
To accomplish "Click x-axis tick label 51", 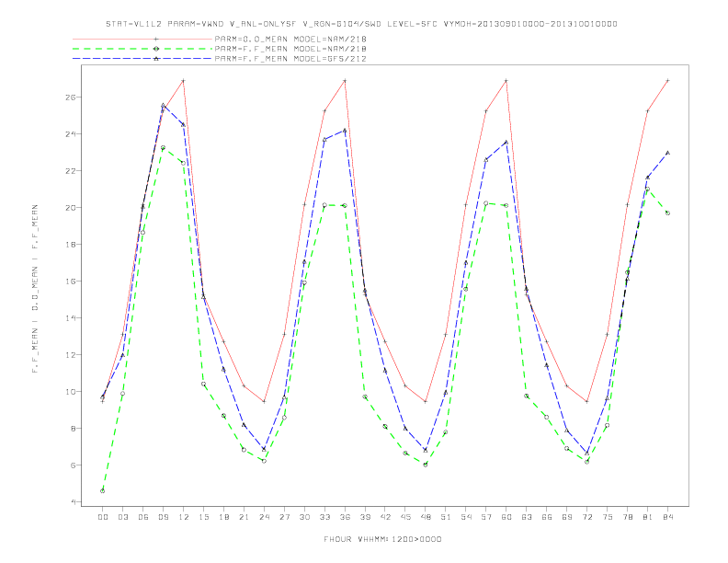I will pyautogui.click(x=446, y=517).
